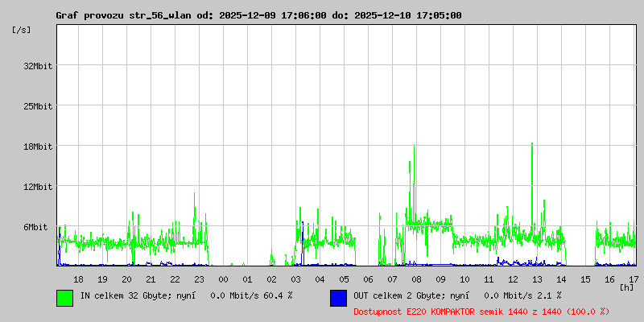Viewport: 644px width, 322px height.
Task: Click the '10' hour label on x-axis
Action: pyautogui.click(x=465, y=279)
